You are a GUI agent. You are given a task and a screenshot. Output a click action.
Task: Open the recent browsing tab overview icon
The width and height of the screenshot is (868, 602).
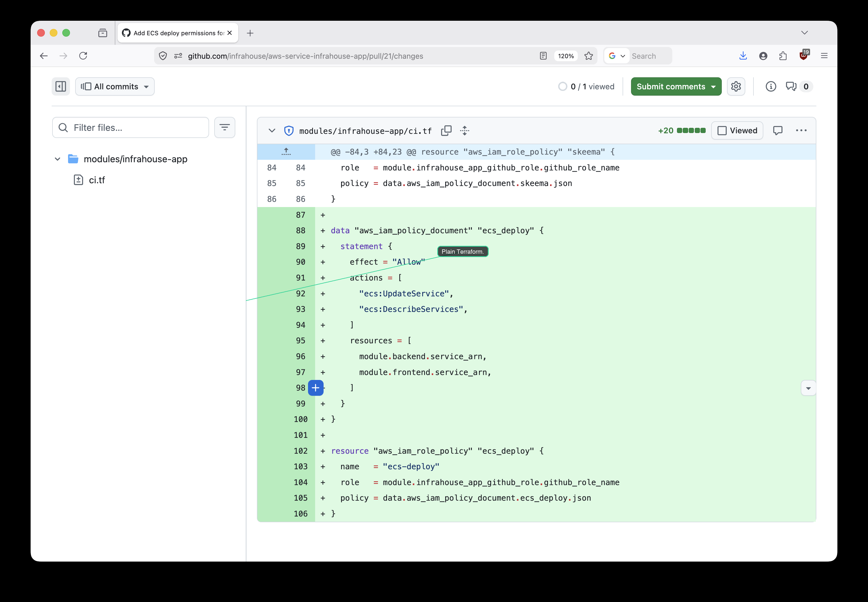(103, 33)
